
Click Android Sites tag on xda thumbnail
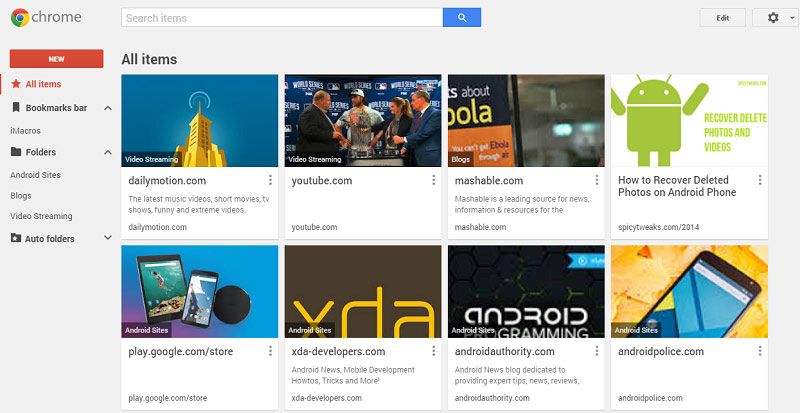coord(310,330)
